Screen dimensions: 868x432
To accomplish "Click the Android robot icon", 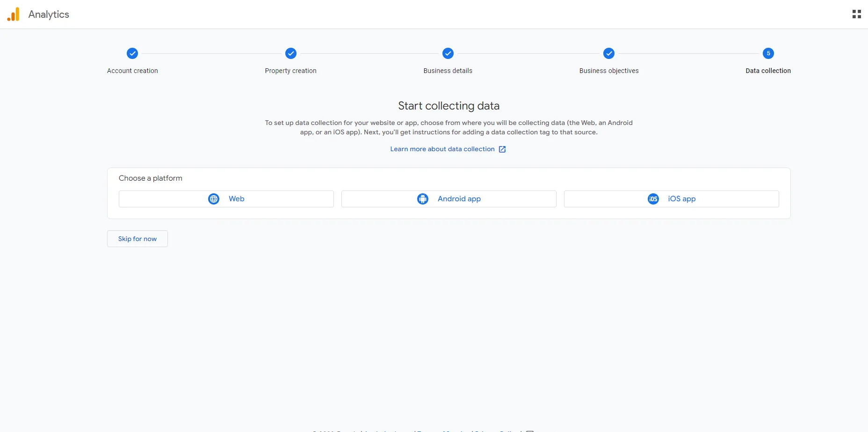I will (422, 198).
